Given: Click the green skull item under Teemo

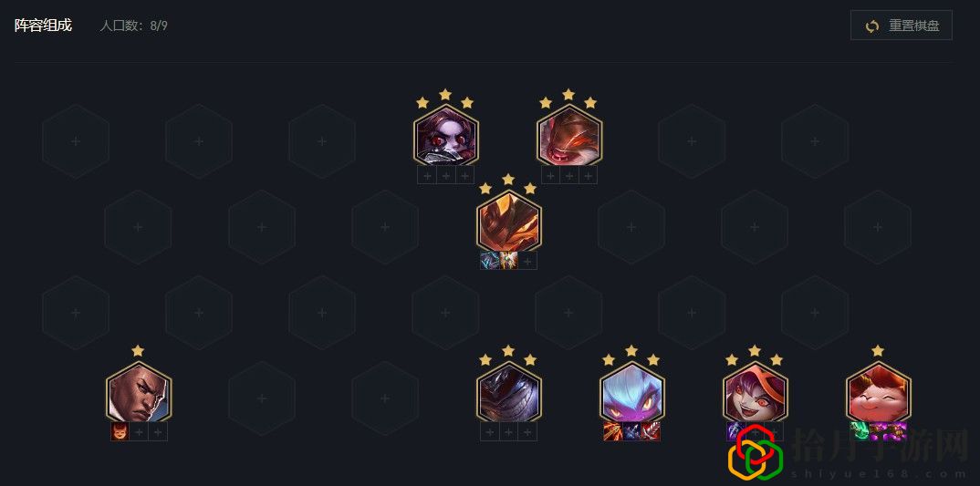Looking at the screenshot, I should pos(860,431).
